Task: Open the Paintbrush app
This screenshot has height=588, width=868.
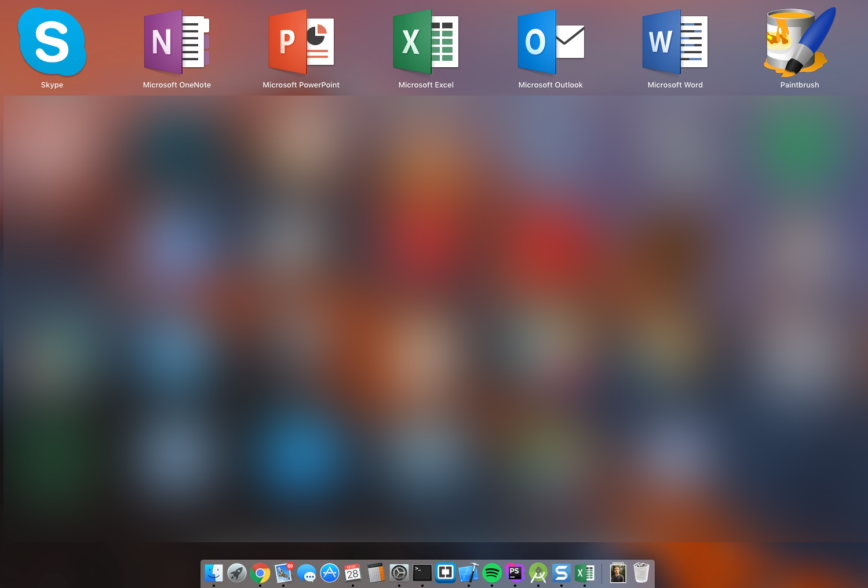Action: pos(800,42)
